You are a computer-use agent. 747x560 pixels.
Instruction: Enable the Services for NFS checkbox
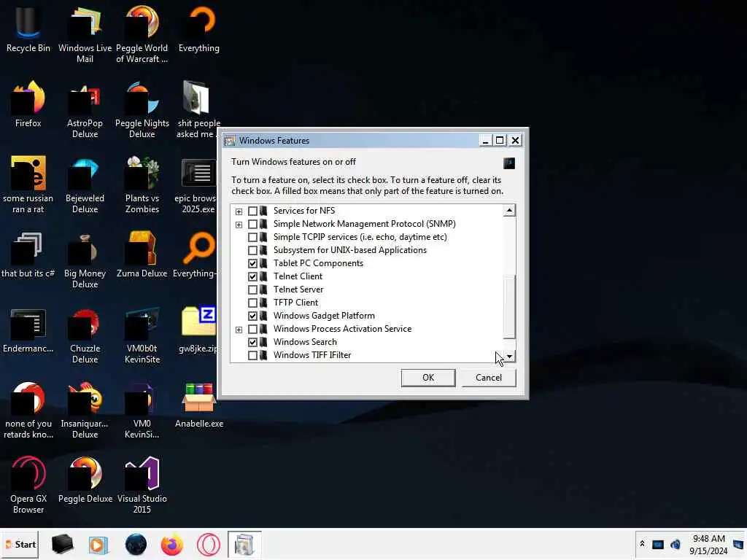(x=252, y=211)
